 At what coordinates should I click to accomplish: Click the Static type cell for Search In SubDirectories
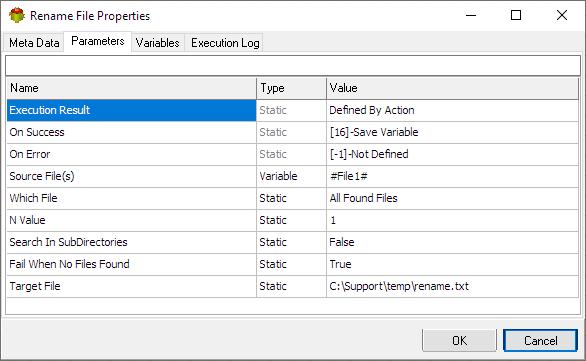[x=292, y=243]
